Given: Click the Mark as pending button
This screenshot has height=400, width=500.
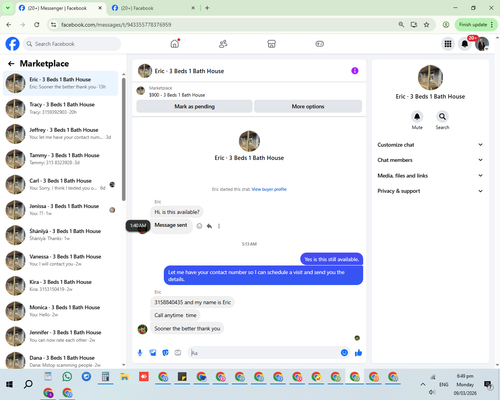Looking at the screenshot, I should click(194, 106).
